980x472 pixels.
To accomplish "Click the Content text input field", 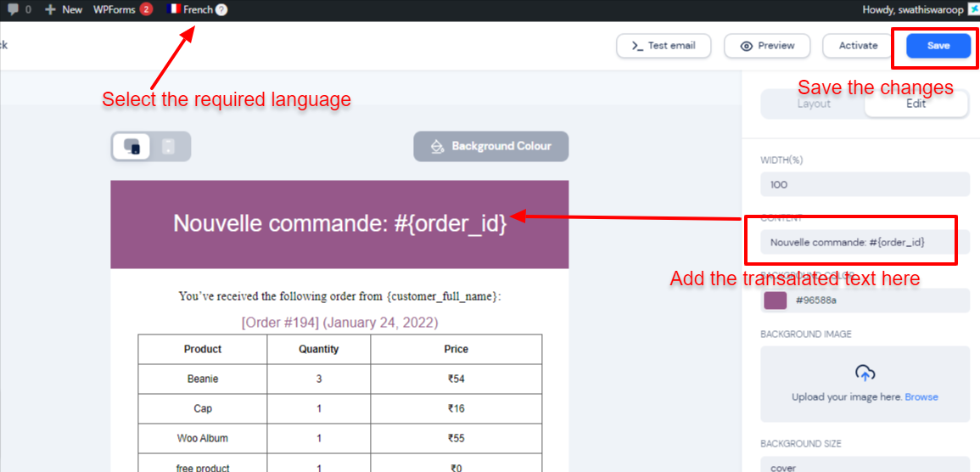I will pyautogui.click(x=865, y=241).
